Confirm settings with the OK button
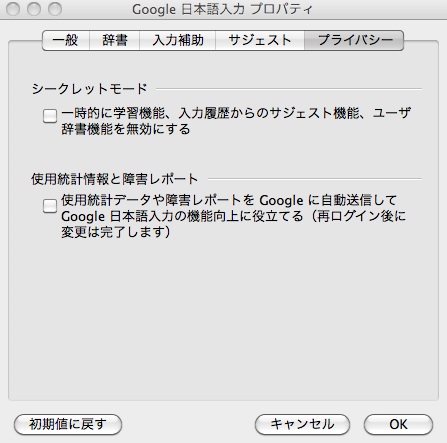Viewport: 447px width, 443px height. [398, 424]
